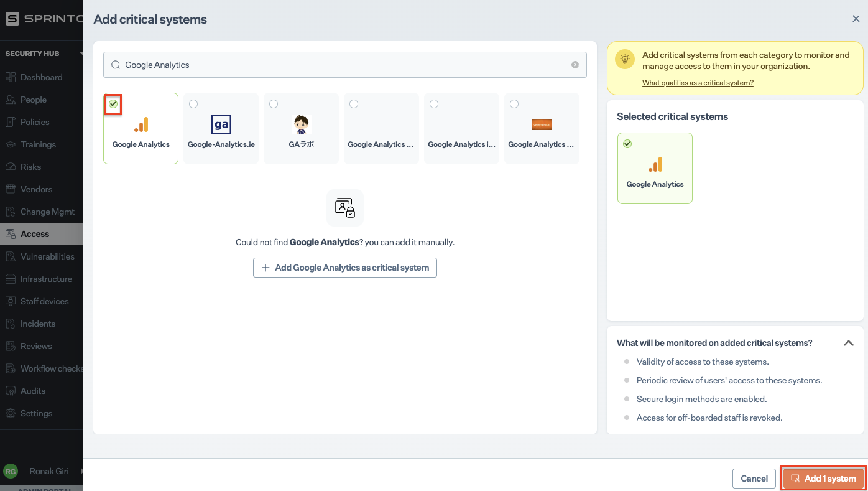Open the Dashboard menu item
The height and width of the screenshot is (491, 868).
click(41, 77)
